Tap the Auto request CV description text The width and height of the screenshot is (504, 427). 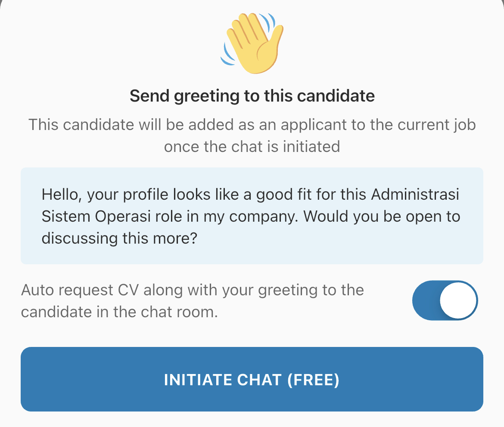click(x=193, y=300)
